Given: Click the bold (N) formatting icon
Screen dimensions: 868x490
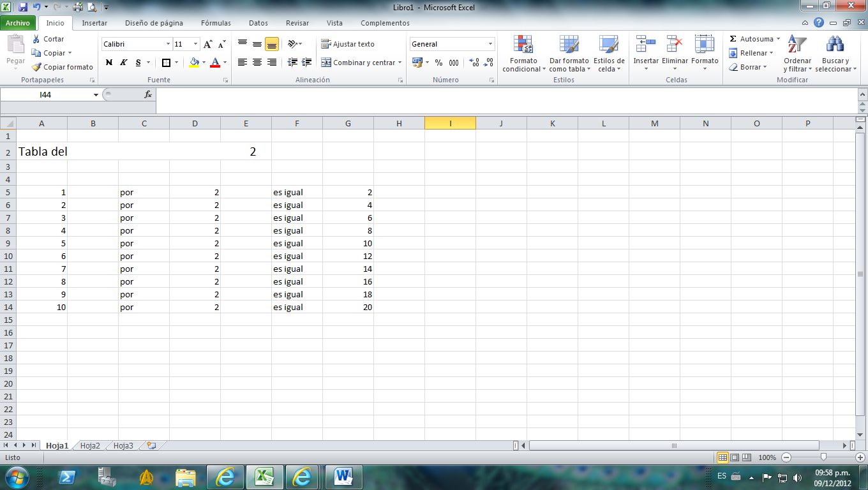Looking at the screenshot, I should [108, 63].
